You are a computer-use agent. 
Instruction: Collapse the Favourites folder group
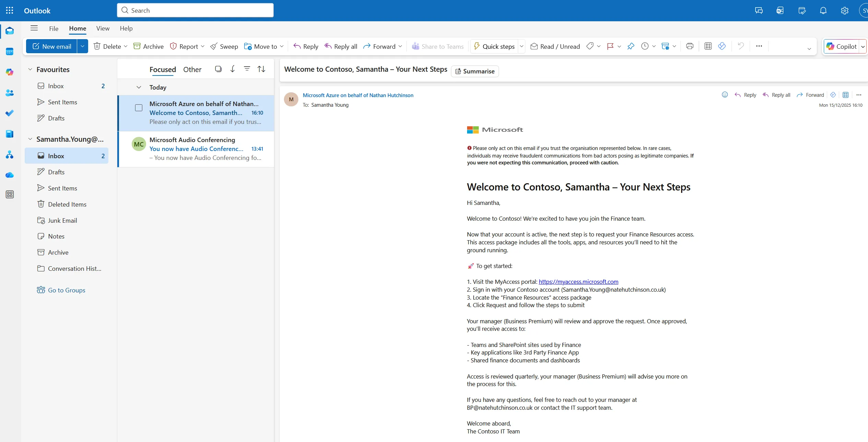[30, 69]
